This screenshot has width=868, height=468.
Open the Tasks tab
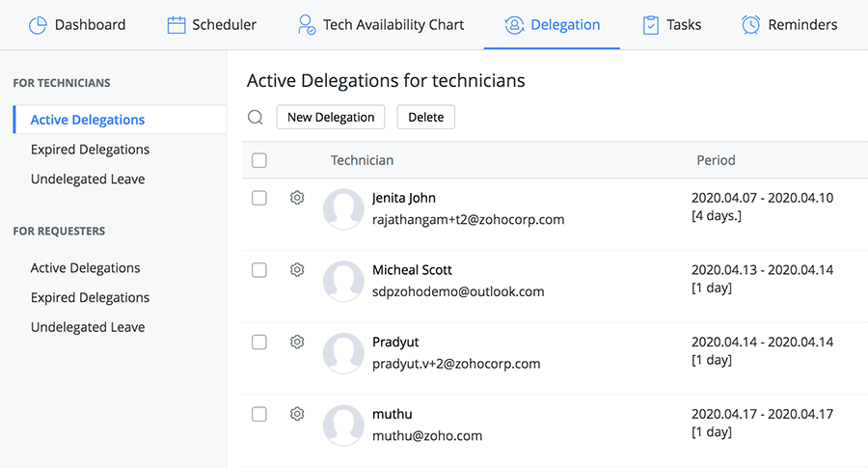pyautogui.click(x=672, y=25)
